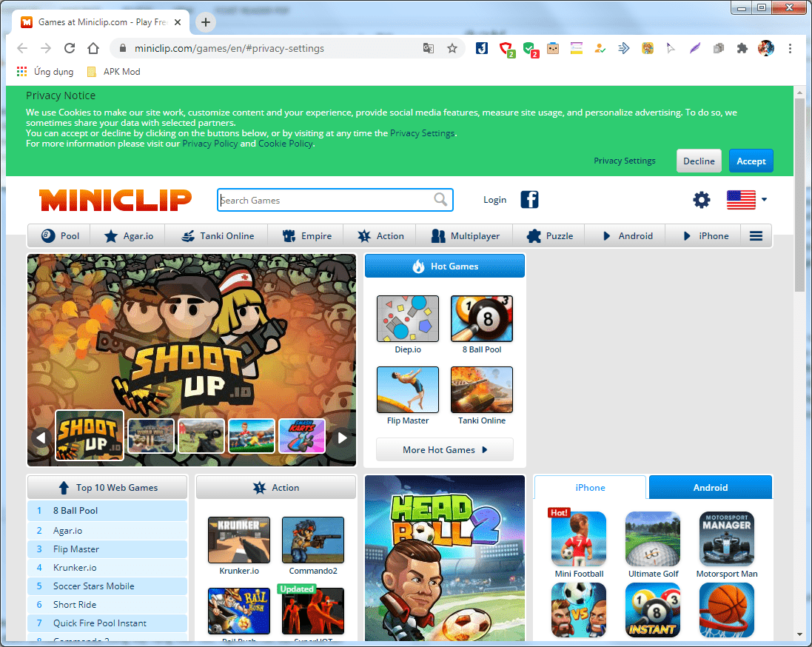Switch to the Android apps tab
This screenshot has height=647, width=812.
710,487
